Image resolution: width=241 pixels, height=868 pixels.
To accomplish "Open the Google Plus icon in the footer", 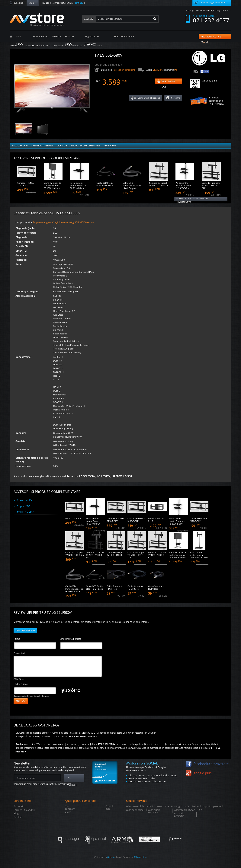I will [x=189, y=773].
